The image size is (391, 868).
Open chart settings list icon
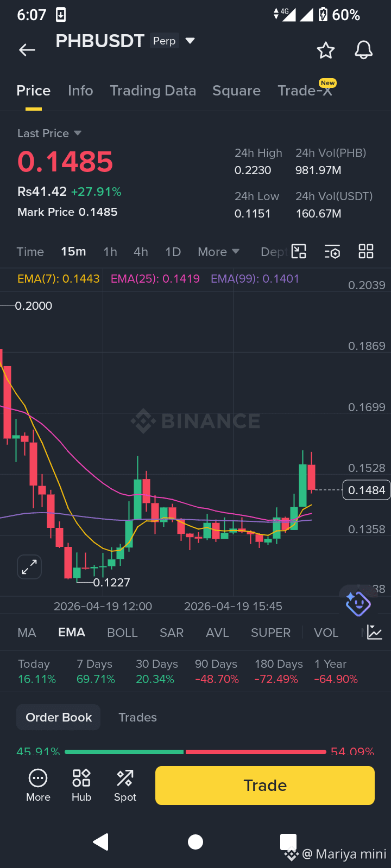(332, 252)
